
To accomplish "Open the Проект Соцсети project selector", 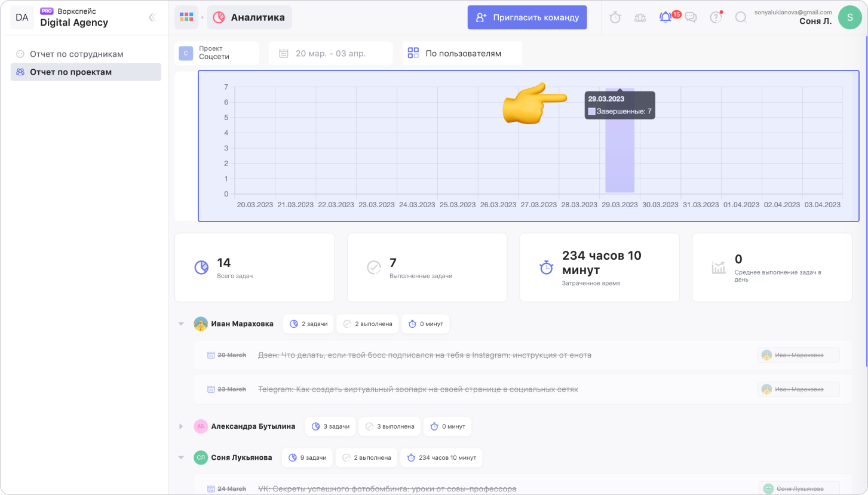I will (x=217, y=53).
